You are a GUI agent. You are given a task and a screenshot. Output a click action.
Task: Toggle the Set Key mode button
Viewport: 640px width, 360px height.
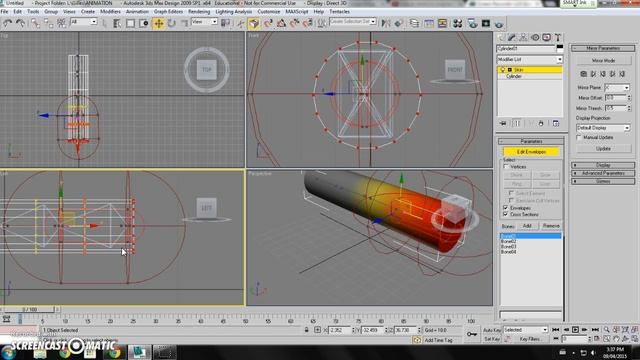pos(491,339)
